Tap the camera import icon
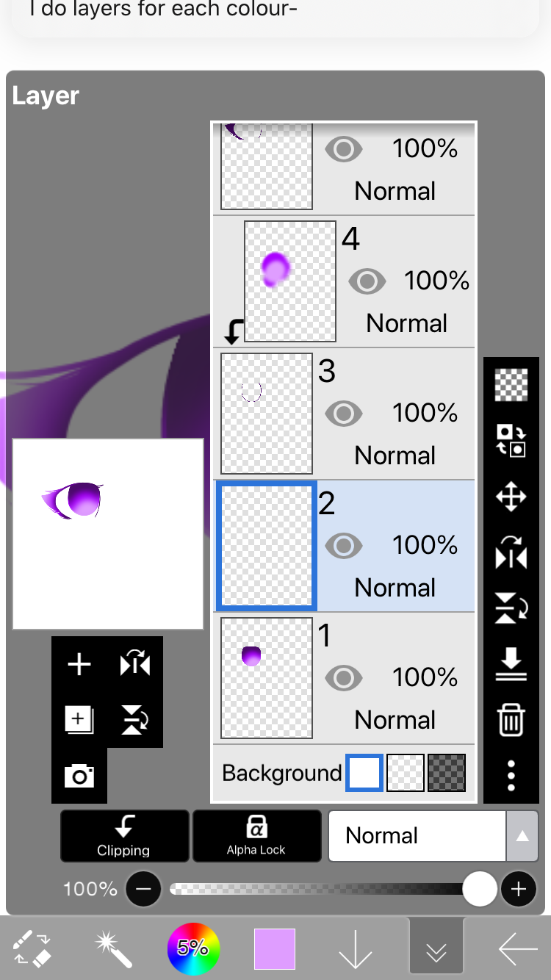Viewport: 551px width, 980px height. 79,776
